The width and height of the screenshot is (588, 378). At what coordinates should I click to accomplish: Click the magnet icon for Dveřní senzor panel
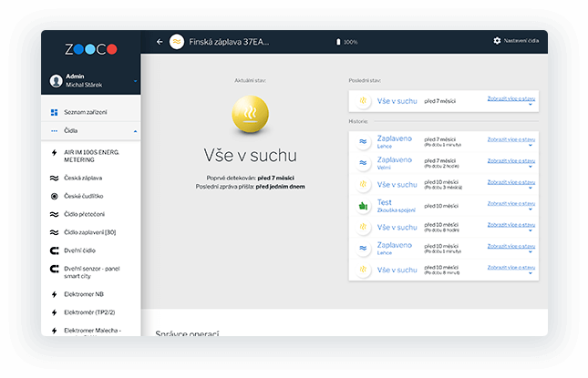pyautogui.click(x=55, y=269)
